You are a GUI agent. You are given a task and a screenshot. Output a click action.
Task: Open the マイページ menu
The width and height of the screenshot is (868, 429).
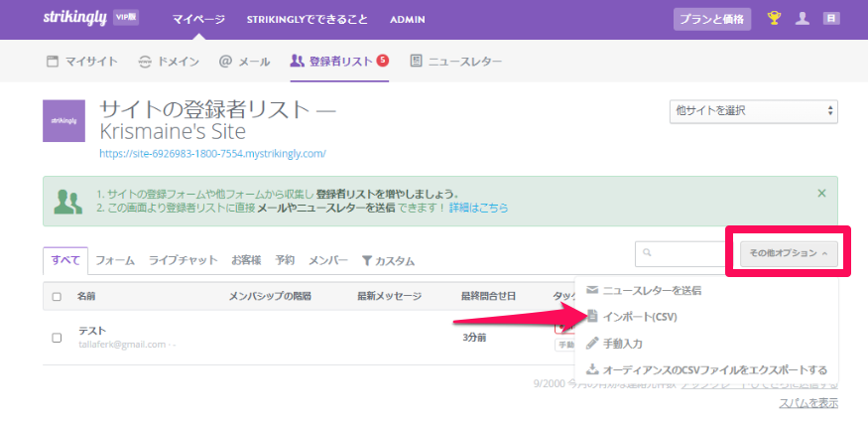click(x=198, y=20)
